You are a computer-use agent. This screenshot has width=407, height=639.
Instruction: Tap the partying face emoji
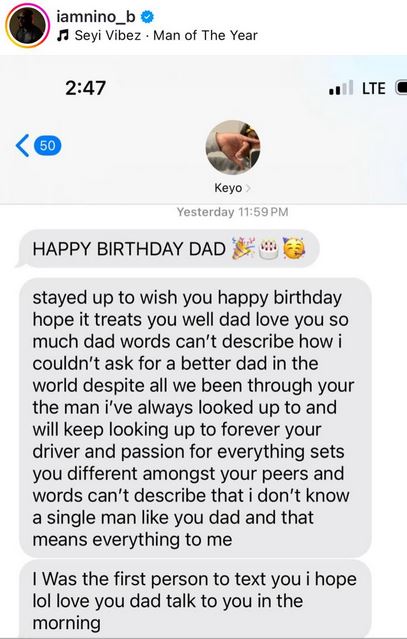(294, 249)
